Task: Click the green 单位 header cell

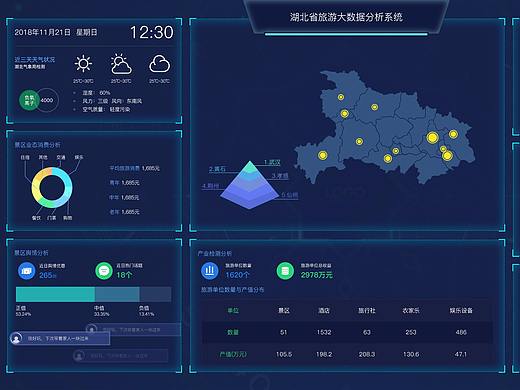Action: click(x=233, y=311)
